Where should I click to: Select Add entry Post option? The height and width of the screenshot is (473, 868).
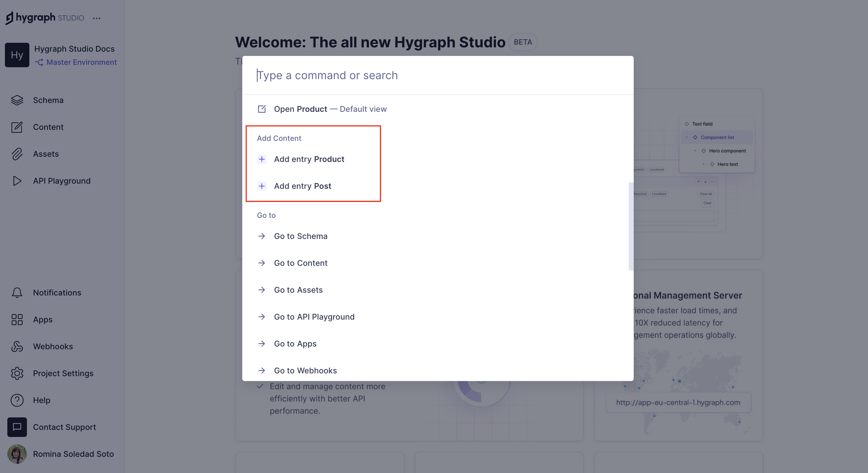click(302, 185)
